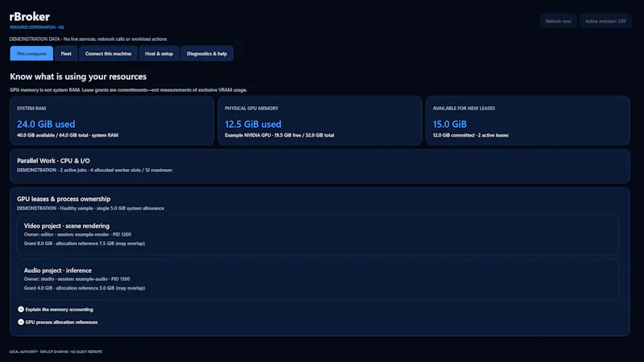Click the chevron icon beside Explain the memory accounting
Image resolution: width=644 pixels, height=362 pixels.
point(21,310)
